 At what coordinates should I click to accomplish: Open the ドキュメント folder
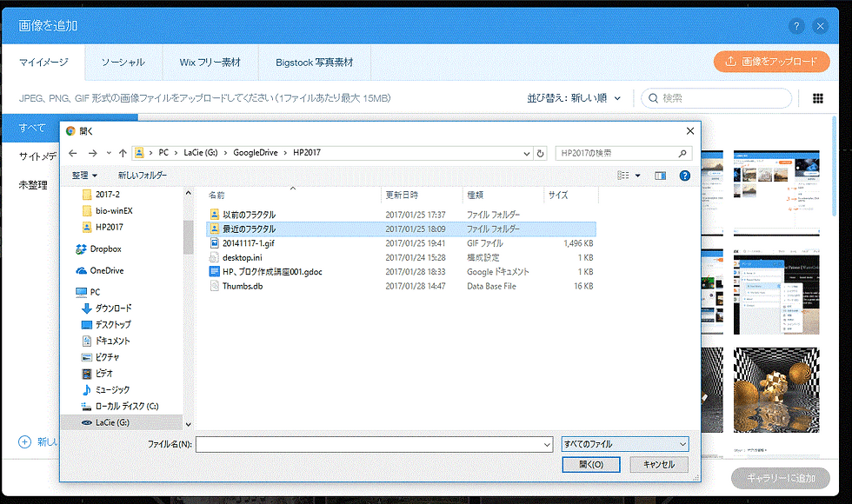pos(105,341)
